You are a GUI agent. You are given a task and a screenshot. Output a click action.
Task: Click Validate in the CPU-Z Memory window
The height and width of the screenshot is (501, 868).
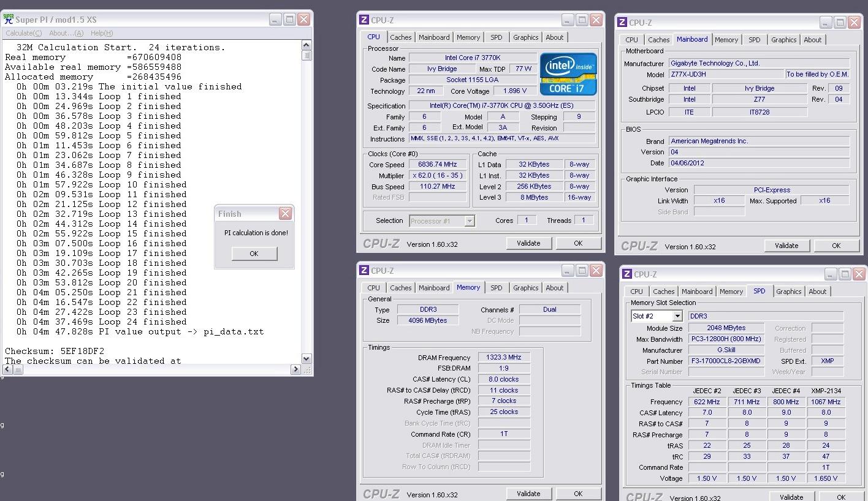pyautogui.click(x=528, y=494)
